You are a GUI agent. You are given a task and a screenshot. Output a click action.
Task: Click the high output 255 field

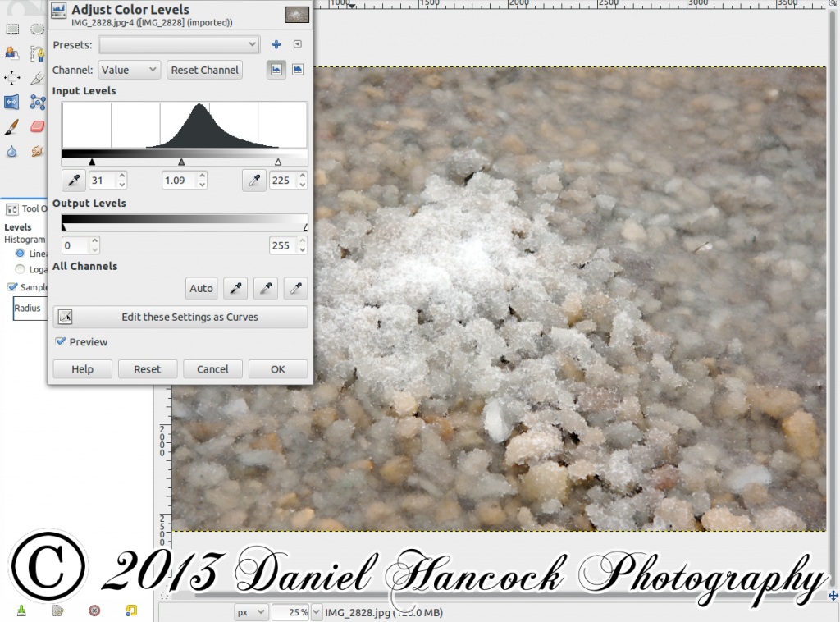pos(284,246)
